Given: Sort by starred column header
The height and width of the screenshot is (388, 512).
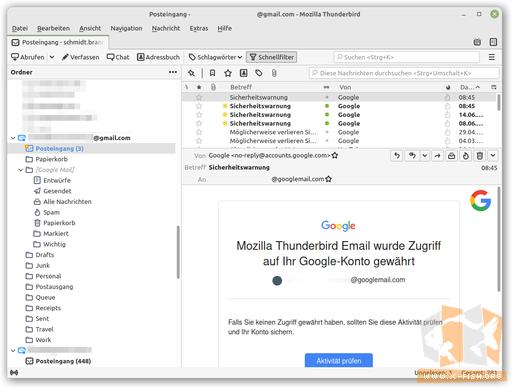Looking at the screenshot, I should tap(199, 87).
